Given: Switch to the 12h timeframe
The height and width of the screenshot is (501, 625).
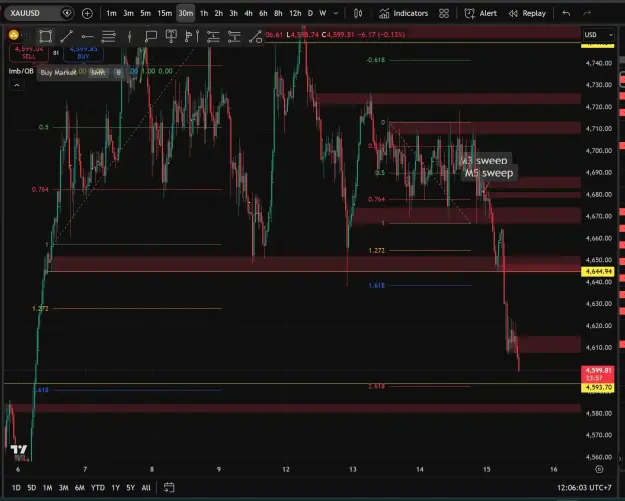Looking at the screenshot, I should pyautogui.click(x=295, y=13).
